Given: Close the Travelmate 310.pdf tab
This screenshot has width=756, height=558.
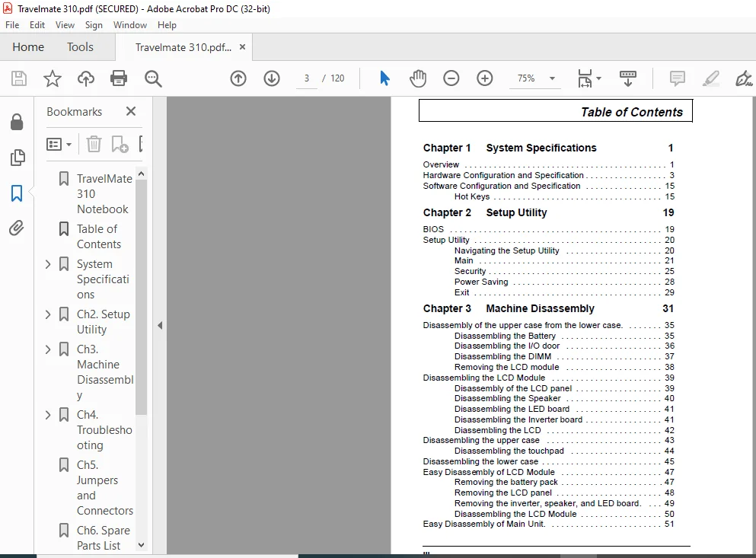Looking at the screenshot, I should coord(243,46).
